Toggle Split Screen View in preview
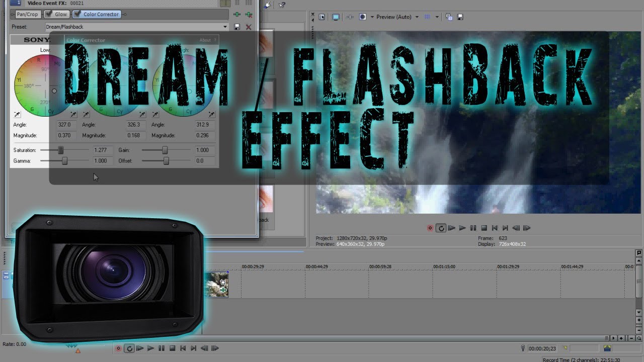The width and height of the screenshot is (644, 362). [362, 17]
